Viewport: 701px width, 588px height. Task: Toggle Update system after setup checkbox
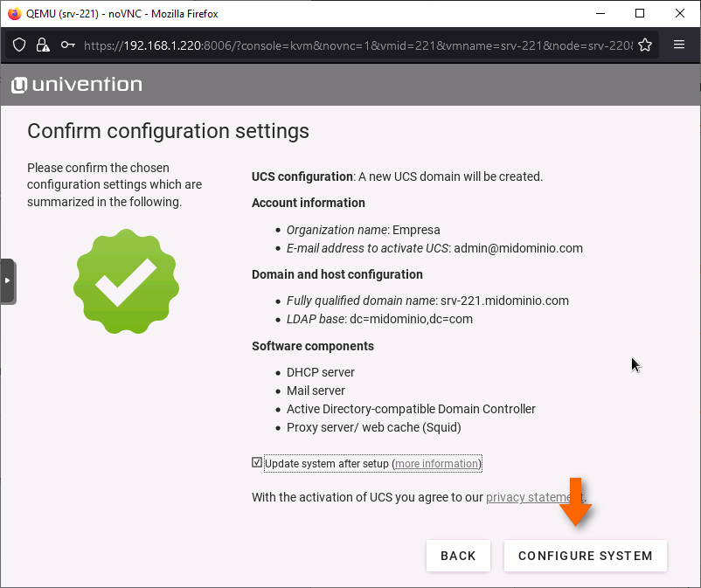pyautogui.click(x=257, y=462)
